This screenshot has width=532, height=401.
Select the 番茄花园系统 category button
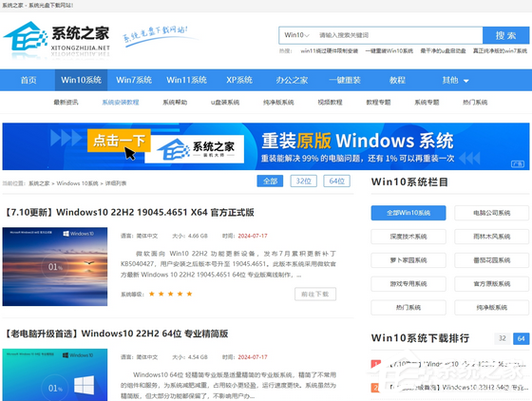492,260
